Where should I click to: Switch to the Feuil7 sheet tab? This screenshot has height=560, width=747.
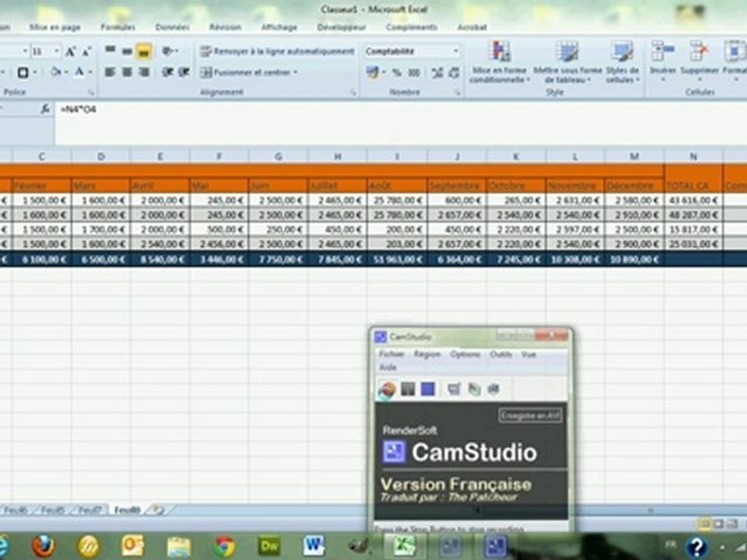(x=89, y=510)
